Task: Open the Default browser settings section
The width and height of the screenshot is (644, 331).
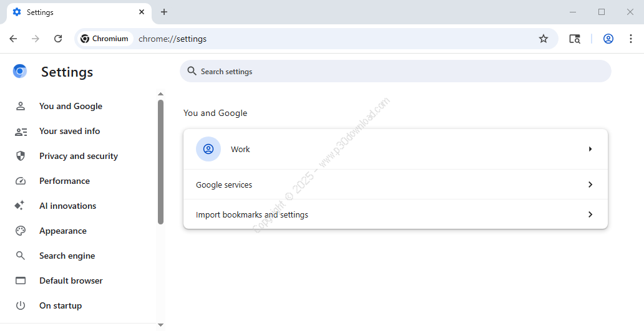Action: [x=71, y=281]
